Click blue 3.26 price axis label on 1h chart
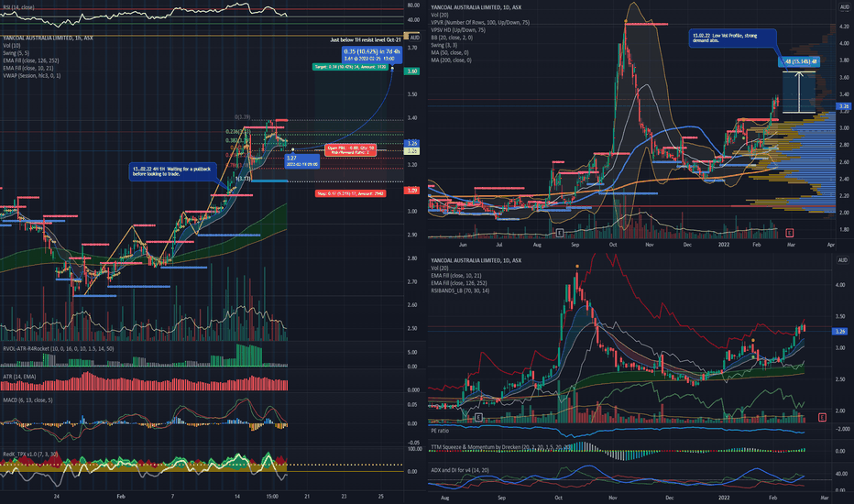The image size is (854, 504). click(x=411, y=143)
